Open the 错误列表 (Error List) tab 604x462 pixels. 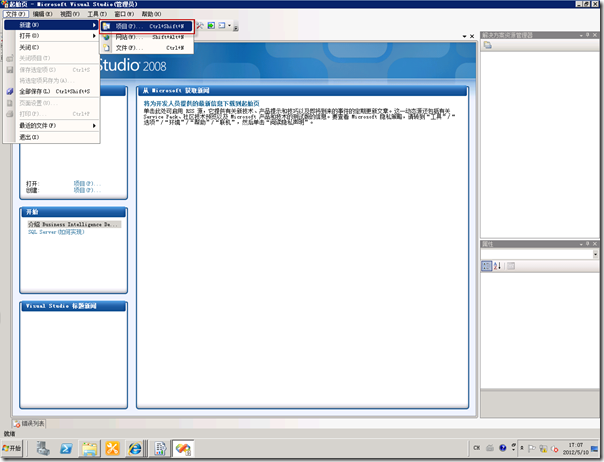pos(30,423)
